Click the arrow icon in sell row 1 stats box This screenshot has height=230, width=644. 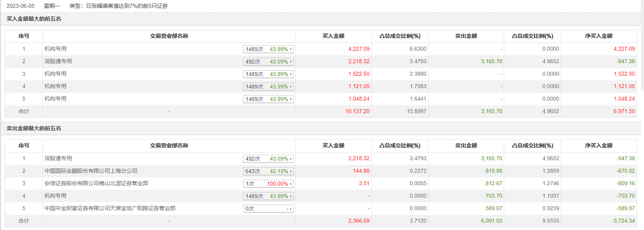coord(291,159)
